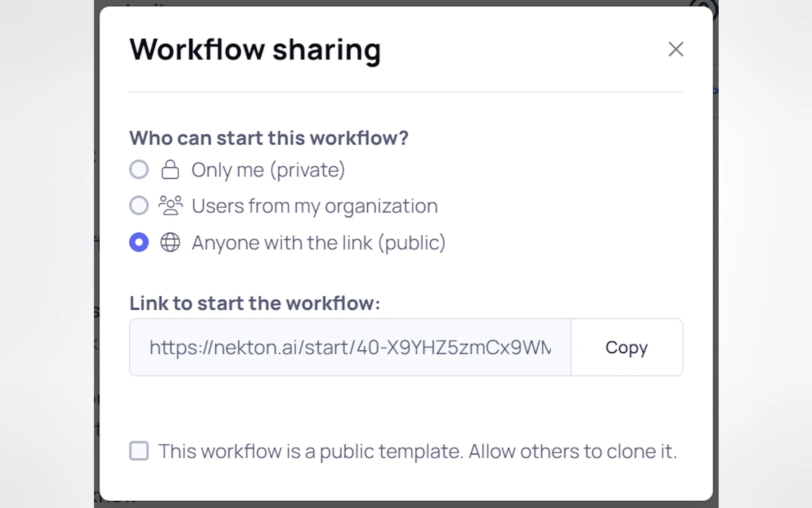Click "Users from my organization" label text
The height and width of the screenshot is (508, 812).
[315, 206]
